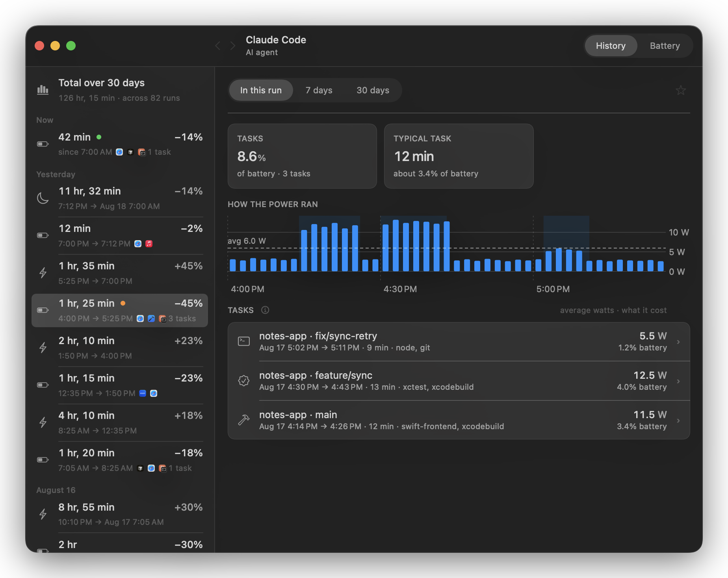Click the 'avg 6.0 W' chart label
This screenshot has height=578, width=728.
247,241
